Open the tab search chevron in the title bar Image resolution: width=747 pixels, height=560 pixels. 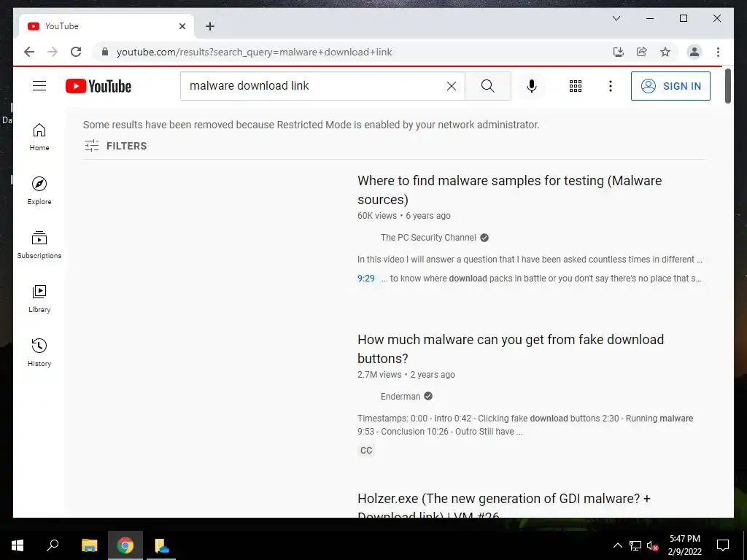[616, 18]
